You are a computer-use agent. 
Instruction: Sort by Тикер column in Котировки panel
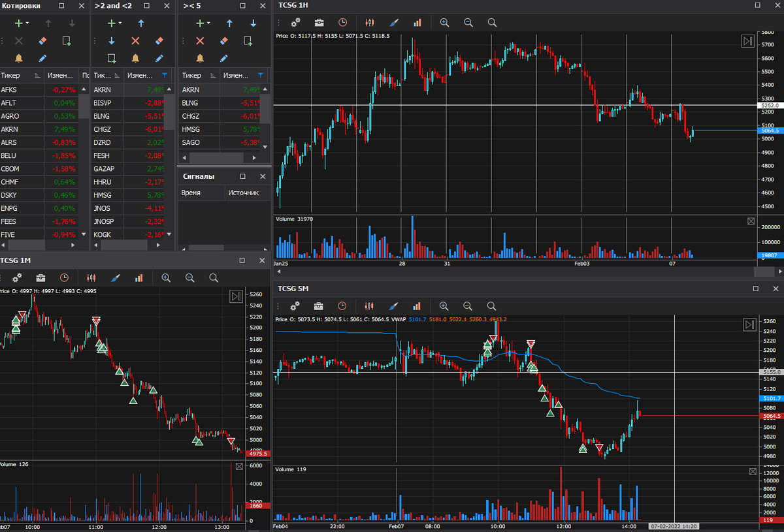tap(22, 75)
